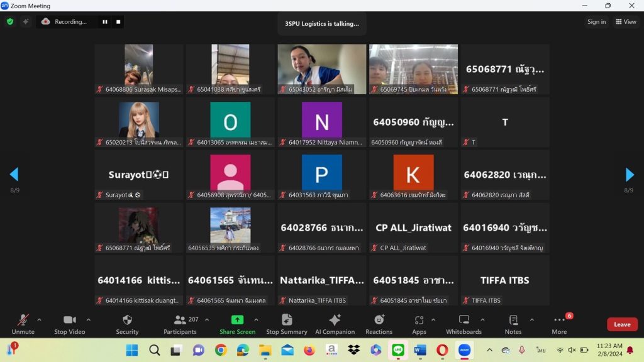Pause the recording
This screenshot has width=644, height=362.
coord(105,22)
